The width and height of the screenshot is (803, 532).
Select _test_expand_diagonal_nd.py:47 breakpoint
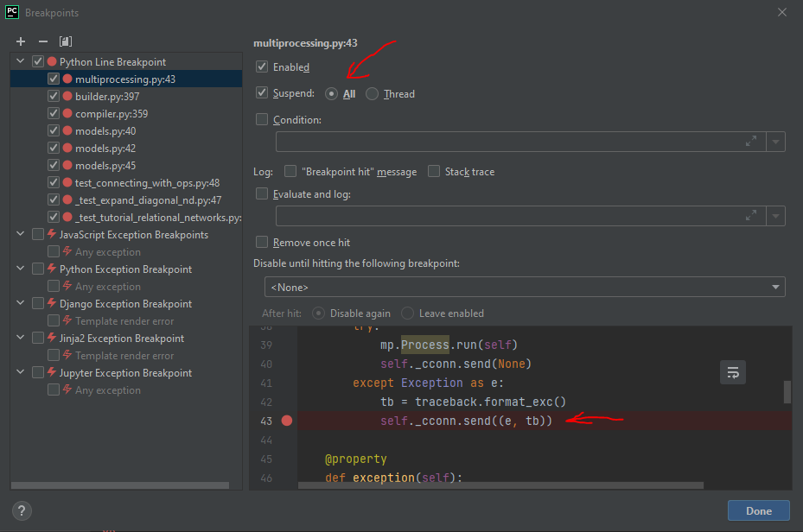(x=126, y=200)
